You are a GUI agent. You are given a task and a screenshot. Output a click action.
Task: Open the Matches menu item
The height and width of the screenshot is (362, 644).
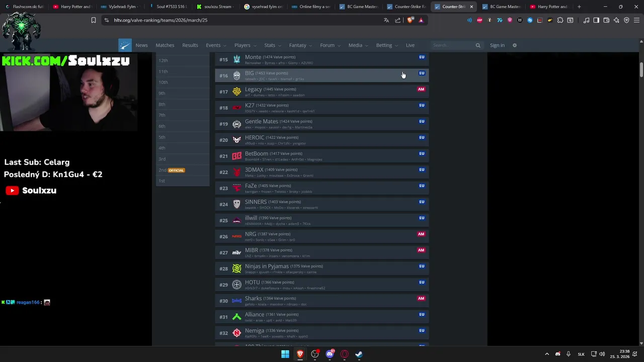click(x=165, y=45)
